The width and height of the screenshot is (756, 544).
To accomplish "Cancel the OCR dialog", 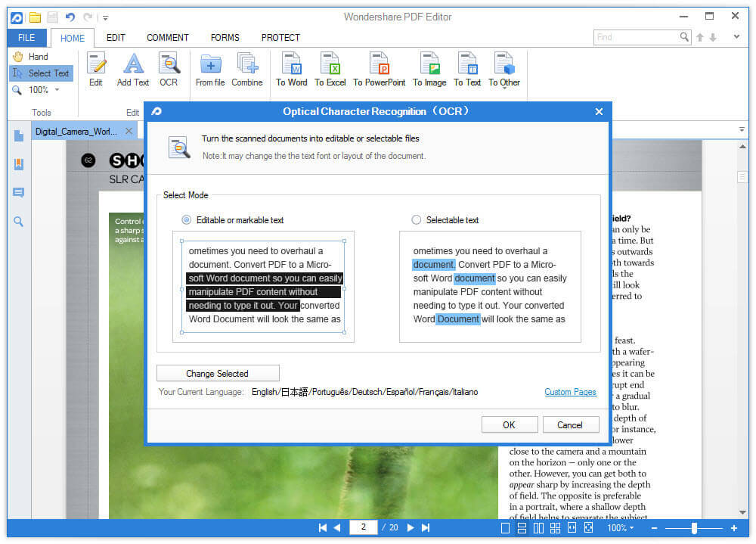I will [570, 424].
